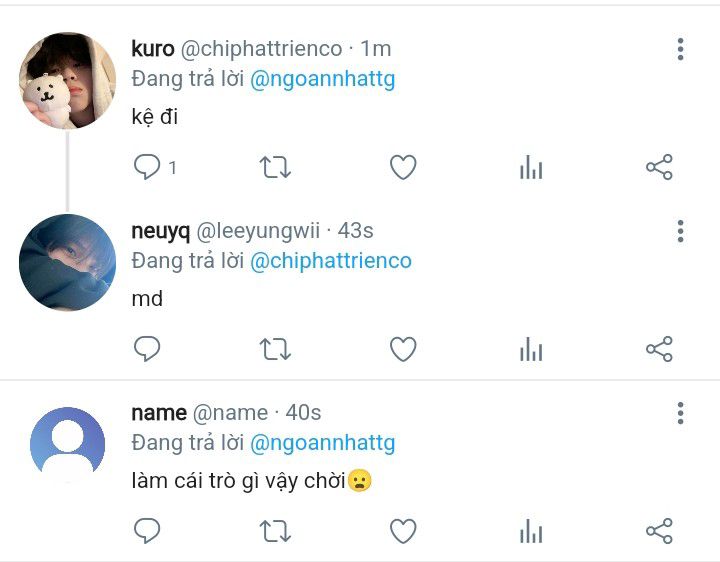Reply to neuyq's "md" tweet
The image size is (720, 562).
point(147,349)
